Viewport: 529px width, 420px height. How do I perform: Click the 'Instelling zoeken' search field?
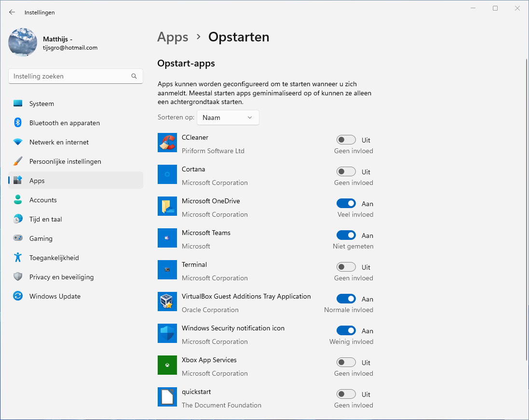[x=70, y=76]
